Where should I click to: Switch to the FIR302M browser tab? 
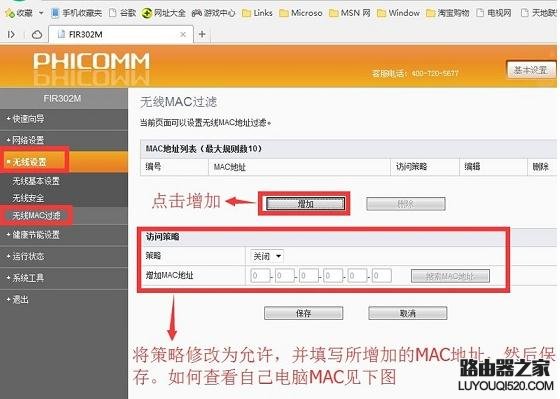(121, 34)
